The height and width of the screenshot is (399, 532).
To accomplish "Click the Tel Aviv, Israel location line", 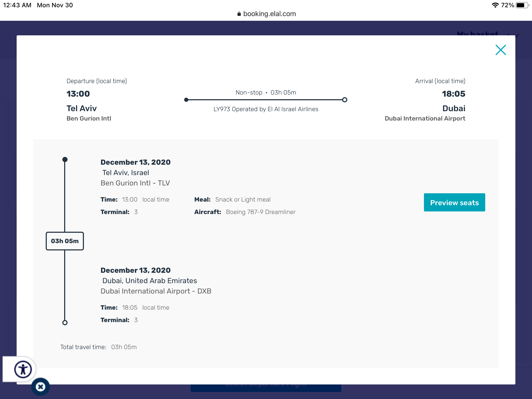I will (x=126, y=173).
